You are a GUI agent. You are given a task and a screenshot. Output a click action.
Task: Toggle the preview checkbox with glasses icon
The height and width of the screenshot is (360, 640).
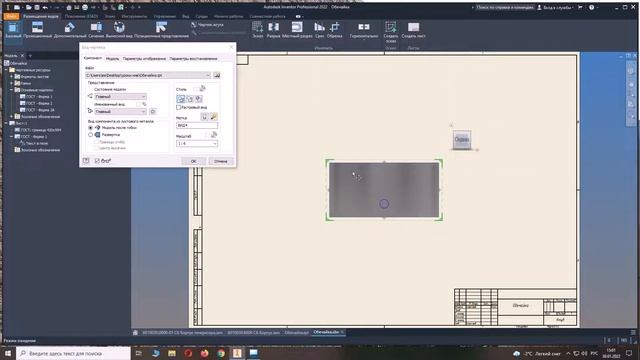click(97, 161)
